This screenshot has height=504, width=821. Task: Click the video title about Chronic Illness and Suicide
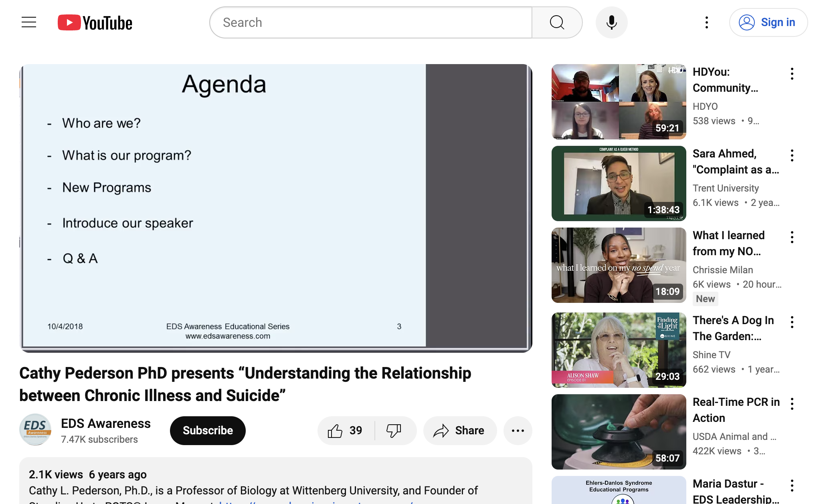(x=245, y=384)
